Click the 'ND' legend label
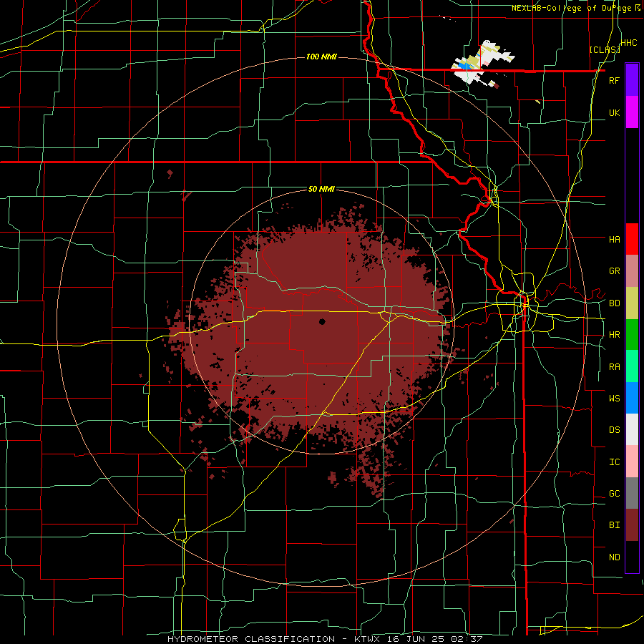The height and width of the screenshot is (644, 644). click(x=614, y=557)
